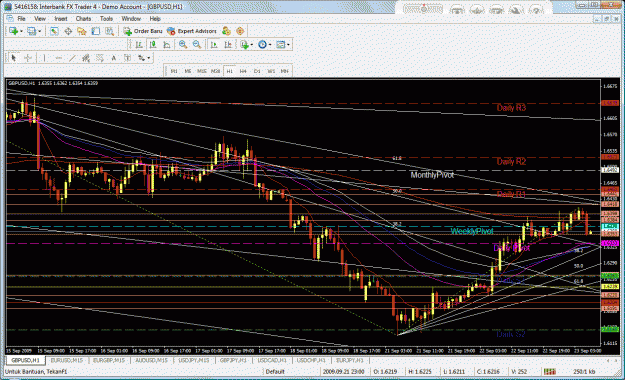
Task: Switch to the EURGBP,M15 chart tab
Action: (x=109, y=360)
